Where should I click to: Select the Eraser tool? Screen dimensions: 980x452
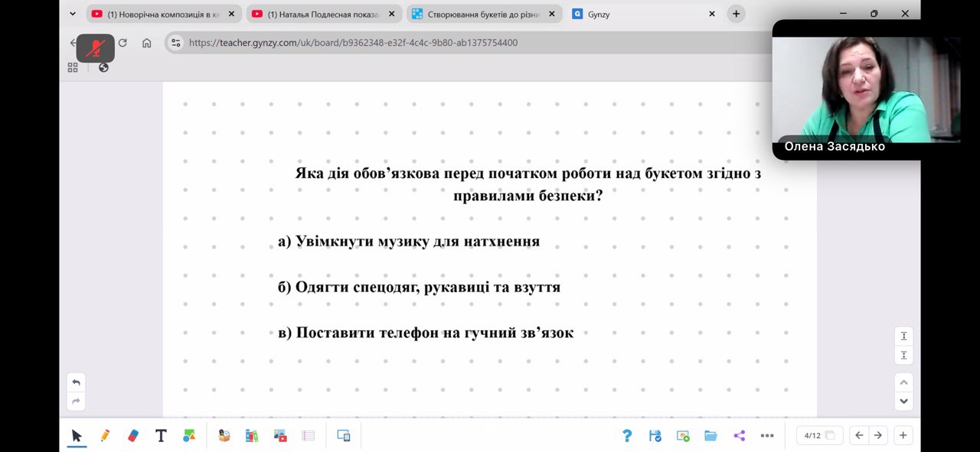coord(132,435)
